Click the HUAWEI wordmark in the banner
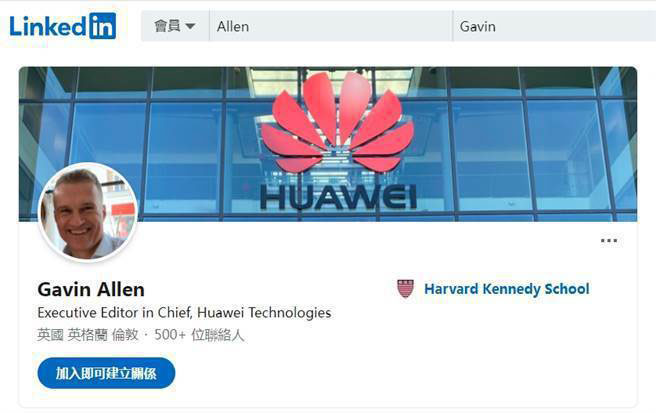The image size is (656, 413). pyautogui.click(x=338, y=198)
